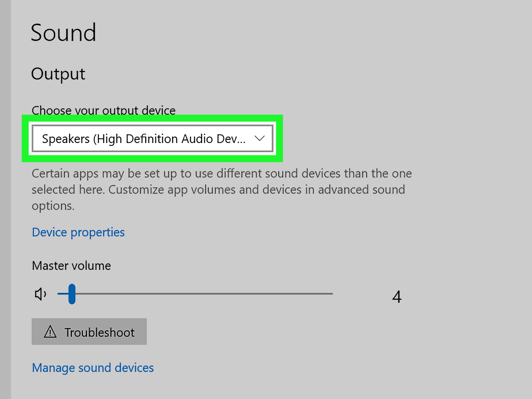Open the Manage sound devices link
Screen dimensions: 532x399
pyautogui.click(x=93, y=368)
